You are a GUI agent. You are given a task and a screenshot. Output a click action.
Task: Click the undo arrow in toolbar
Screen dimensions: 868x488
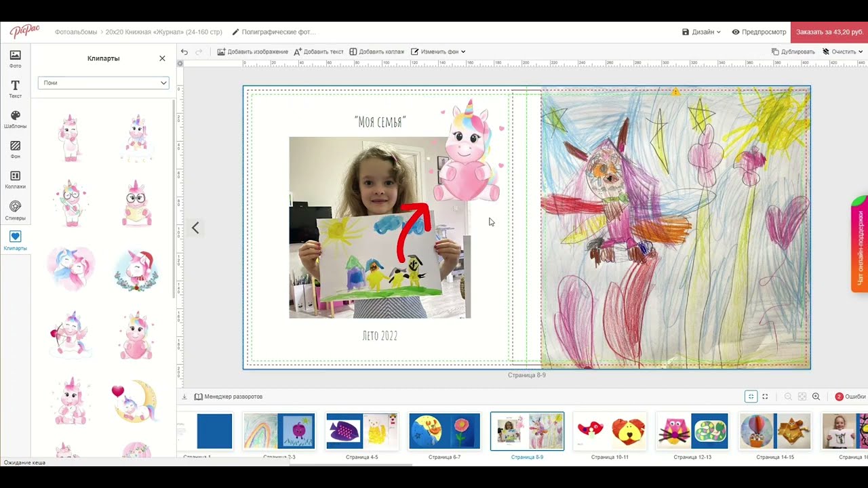[x=184, y=52]
